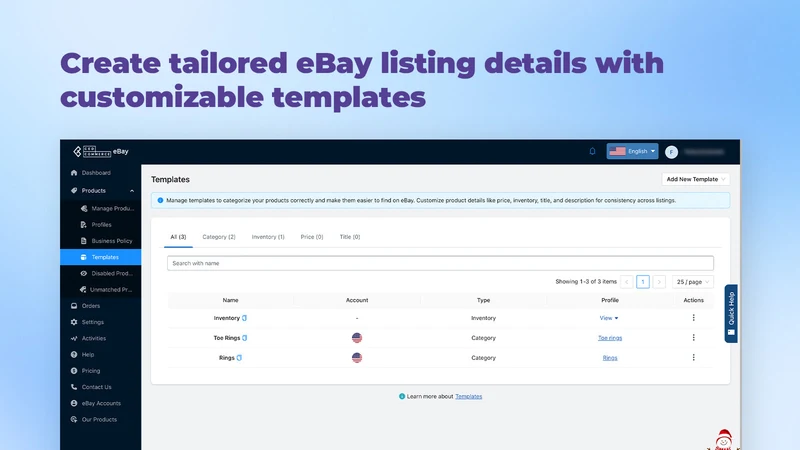The height and width of the screenshot is (450, 800).
Task: Focus the Search with name field
Action: pos(440,263)
